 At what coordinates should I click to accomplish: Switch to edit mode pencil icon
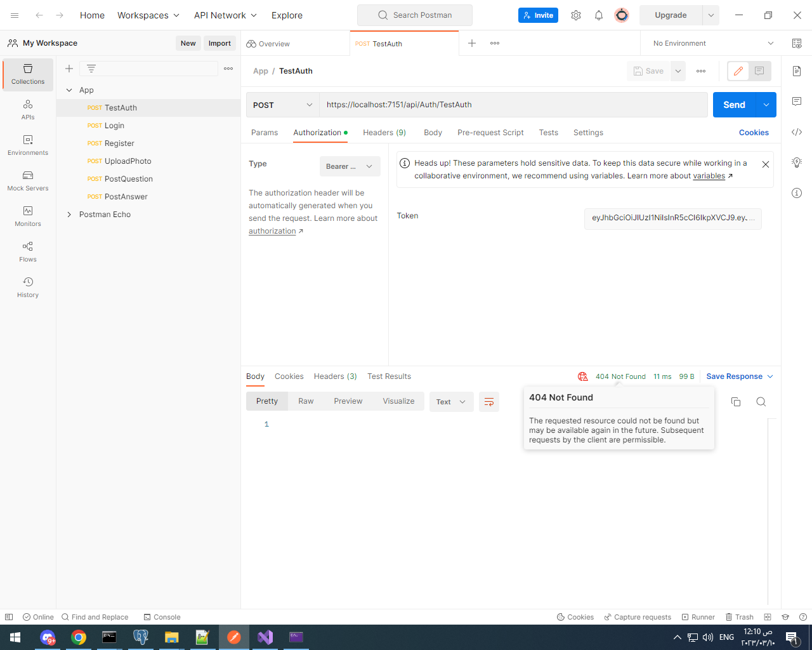[738, 71]
